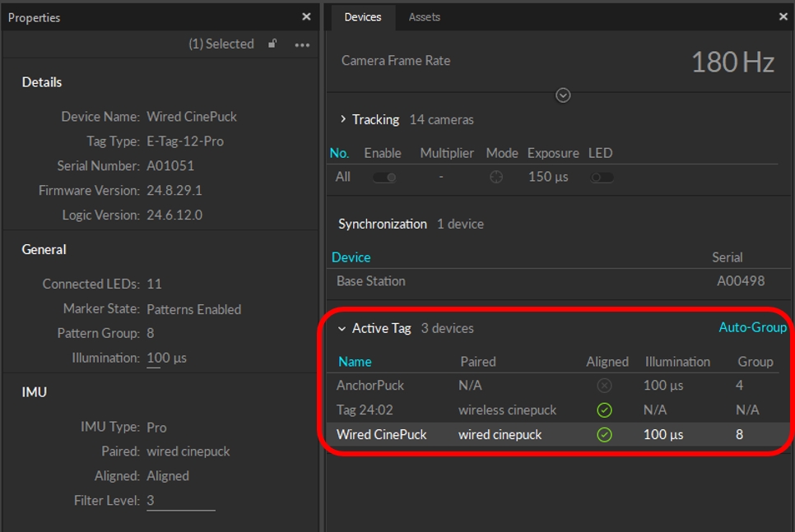Click the lock icon in Properties header

pyautogui.click(x=272, y=44)
